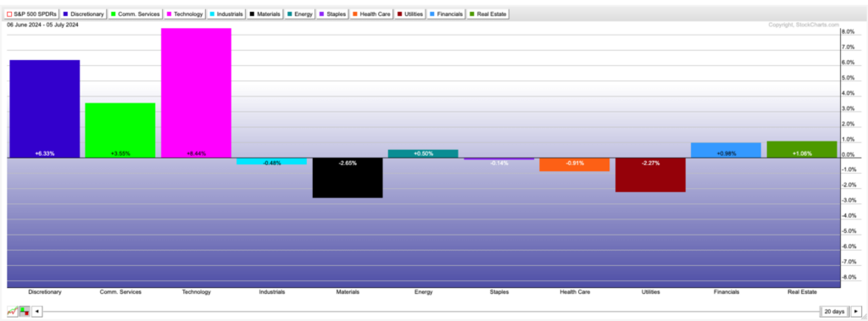Toggle the S&P 500 SPDRs legend button
868x321 pixels.
(31, 14)
